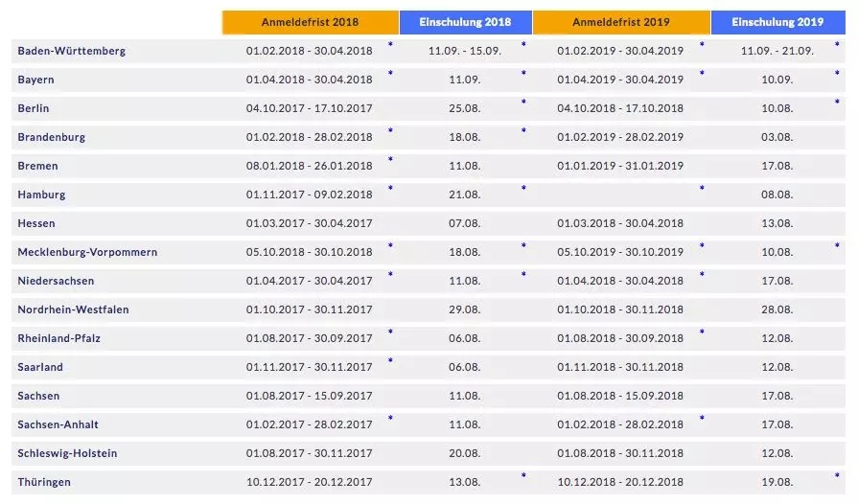The height and width of the screenshot is (504, 858).
Task: Click Brandenburg Einschulung 2019 date 03.08.
Action: pyautogui.click(x=777, y=137)
